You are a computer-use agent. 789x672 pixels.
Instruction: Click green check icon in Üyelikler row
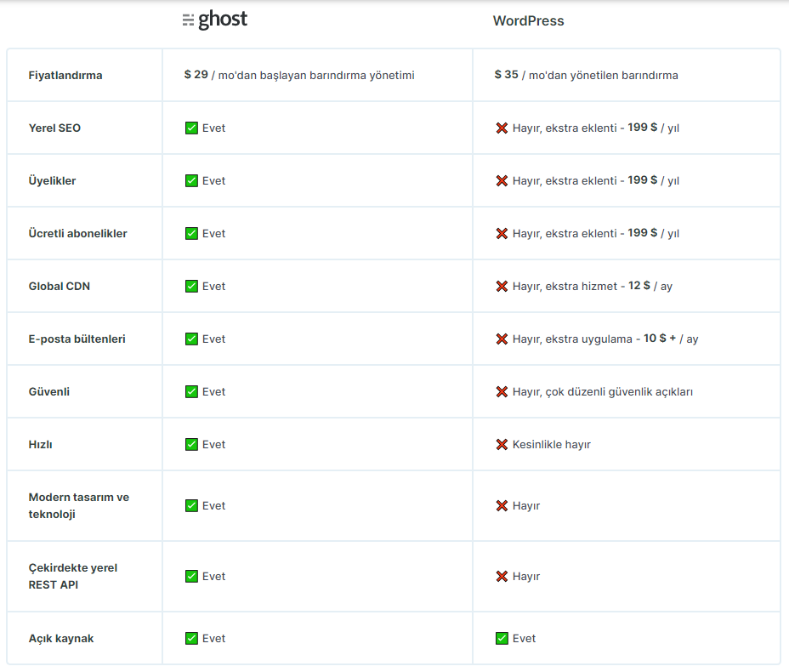coord(191,180)
